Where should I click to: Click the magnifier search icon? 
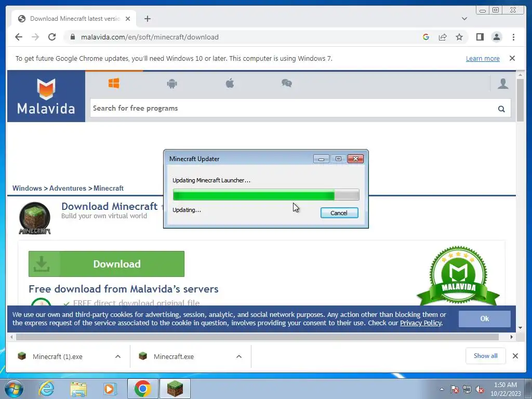point(501,109)
